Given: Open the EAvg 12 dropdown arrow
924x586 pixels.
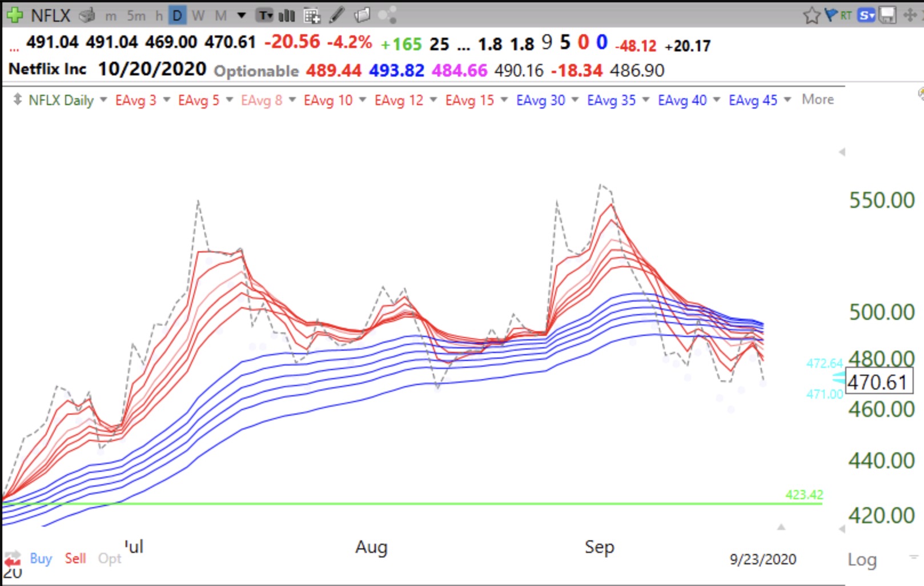Looking at the screenshot, I should click(433, 99).
